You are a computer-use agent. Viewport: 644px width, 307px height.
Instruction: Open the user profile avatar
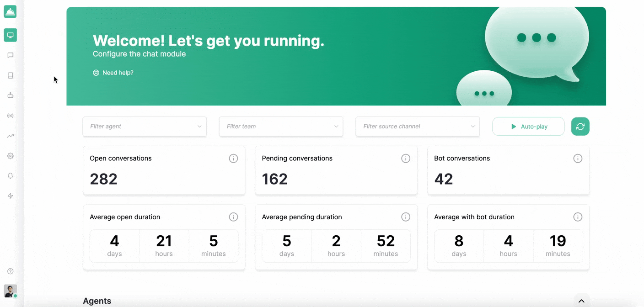point(11,291)
